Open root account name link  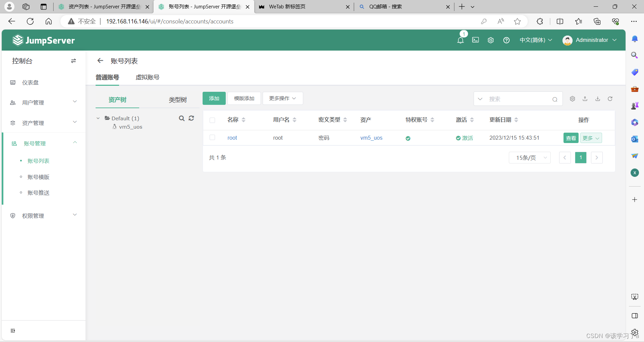(x=232, y=138)
